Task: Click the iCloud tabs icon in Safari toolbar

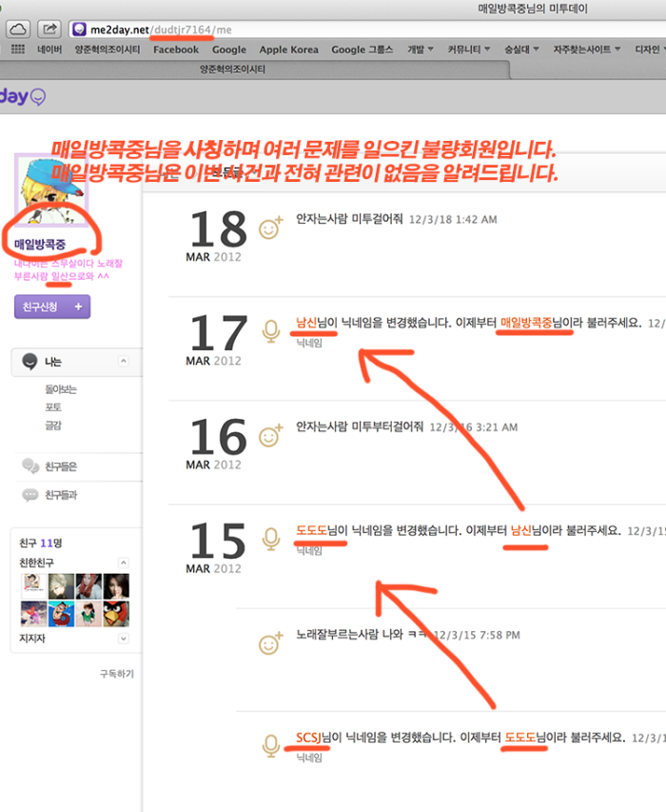Action: coord(18,30)
